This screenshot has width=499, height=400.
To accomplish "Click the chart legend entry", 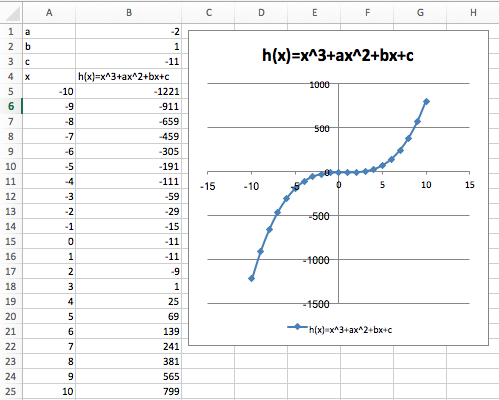I will pyautogui.click(x=339, y=329).
